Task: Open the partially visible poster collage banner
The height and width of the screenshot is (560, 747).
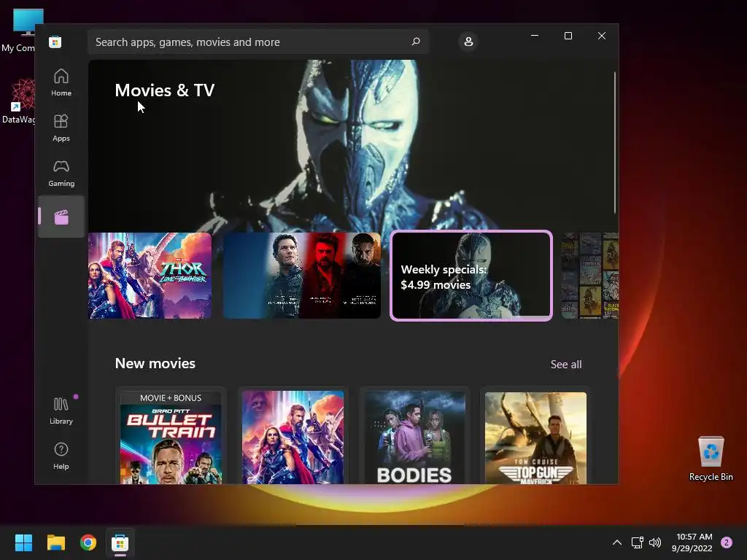Action: click(589, 276)
